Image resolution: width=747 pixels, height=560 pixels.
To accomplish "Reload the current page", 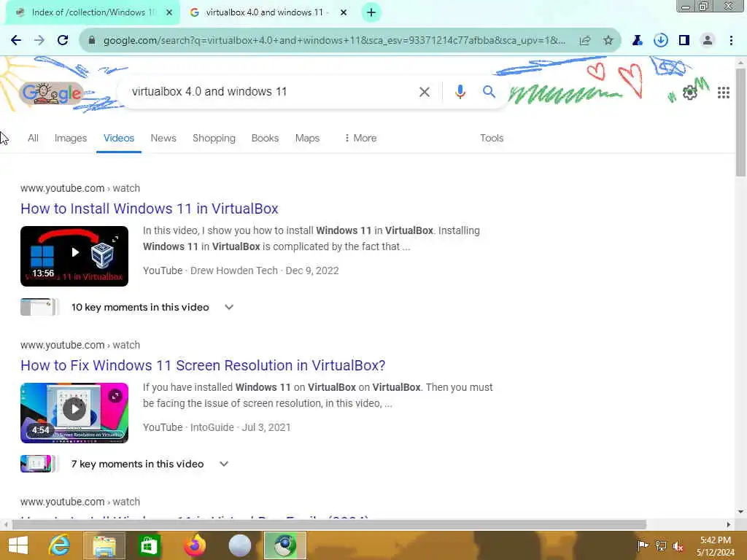I will [63, 41].
